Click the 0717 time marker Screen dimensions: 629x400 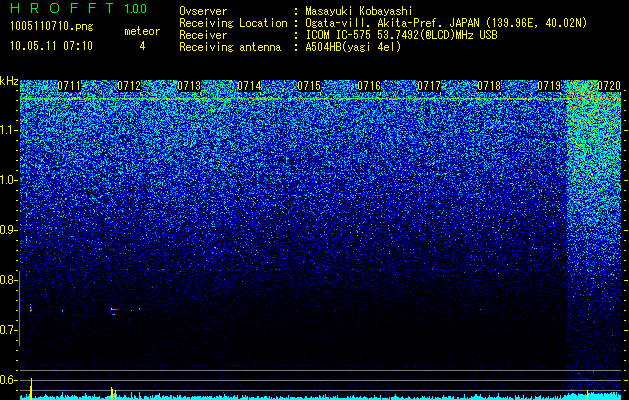(x=429, y=86)
